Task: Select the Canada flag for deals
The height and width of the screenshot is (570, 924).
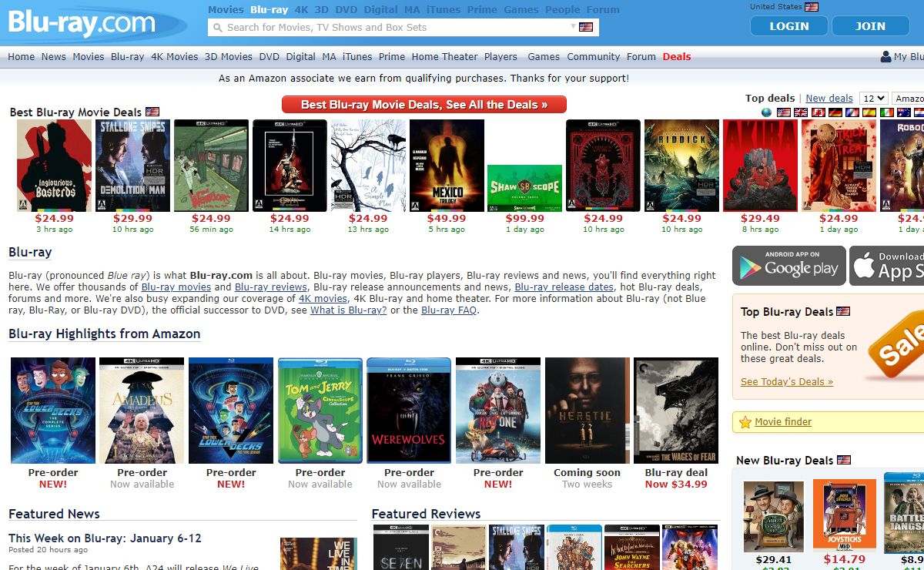Action: [819, 112]
